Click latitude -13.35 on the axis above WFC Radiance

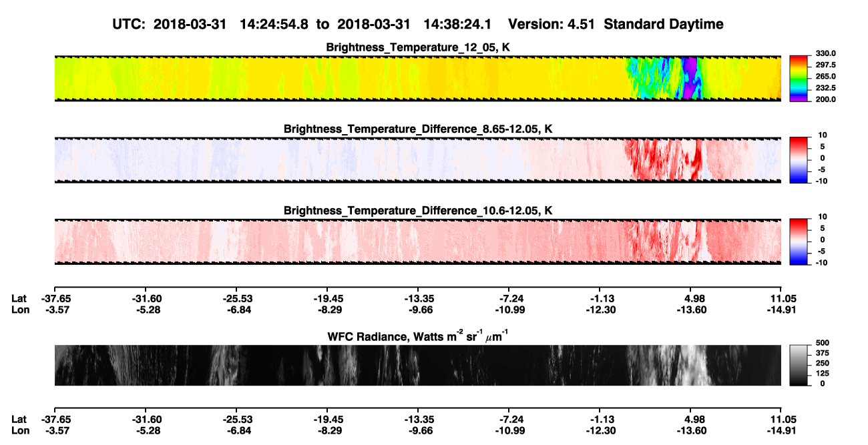418,299
